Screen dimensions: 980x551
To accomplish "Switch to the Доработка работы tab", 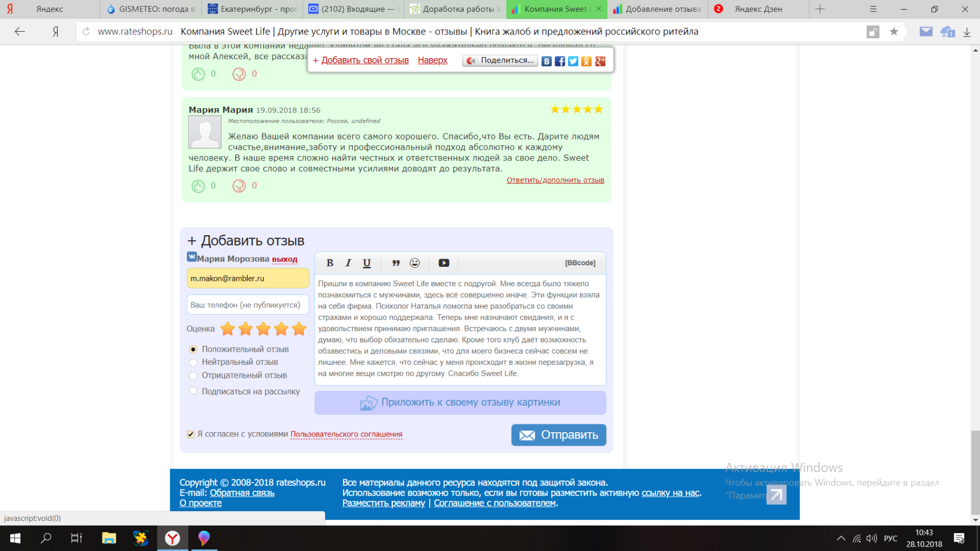I will [x=455, y=9].
